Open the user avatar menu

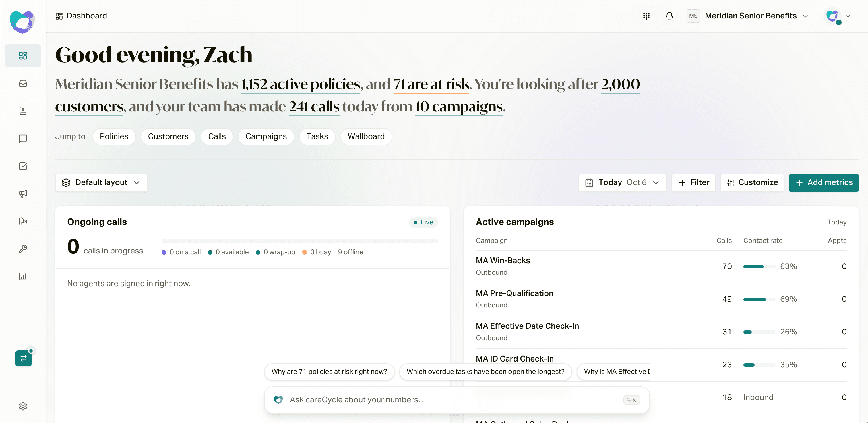(x=838, y=16)
